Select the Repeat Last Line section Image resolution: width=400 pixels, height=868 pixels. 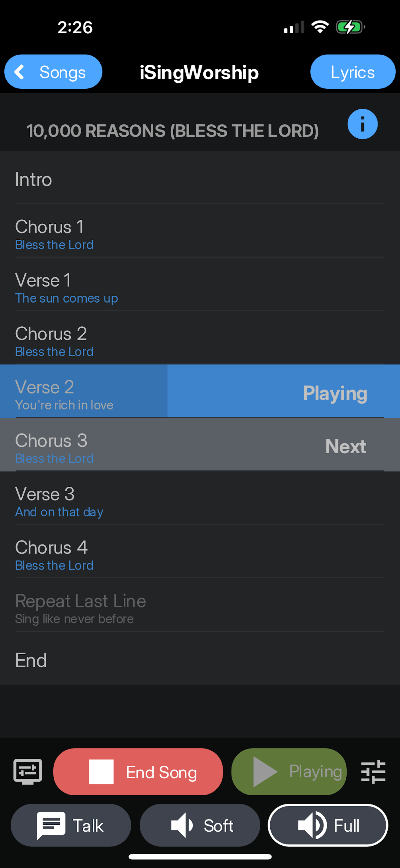click(x=135, y=608)
